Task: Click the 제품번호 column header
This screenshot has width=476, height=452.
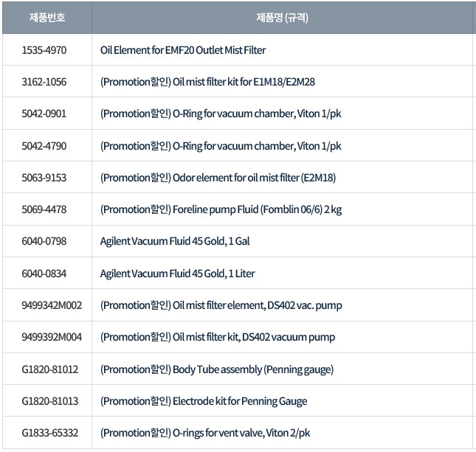Action: pyautogui.click(x=46, y=18)
